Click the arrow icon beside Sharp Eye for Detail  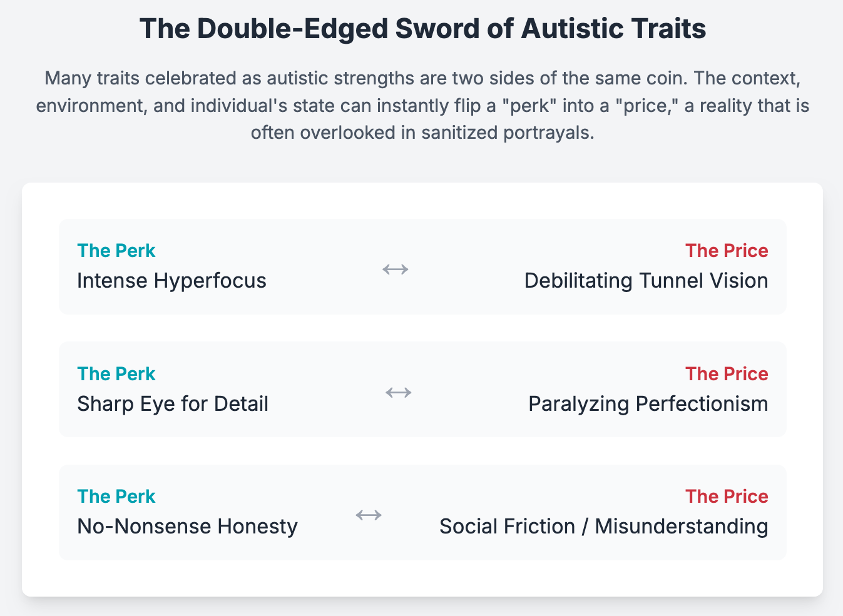pos(398,392)
